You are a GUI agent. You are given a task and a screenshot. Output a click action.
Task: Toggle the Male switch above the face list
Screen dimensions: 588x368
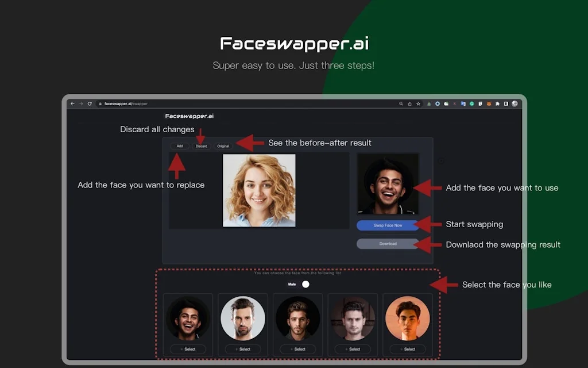pyautogui.click(x=305, y=283)
